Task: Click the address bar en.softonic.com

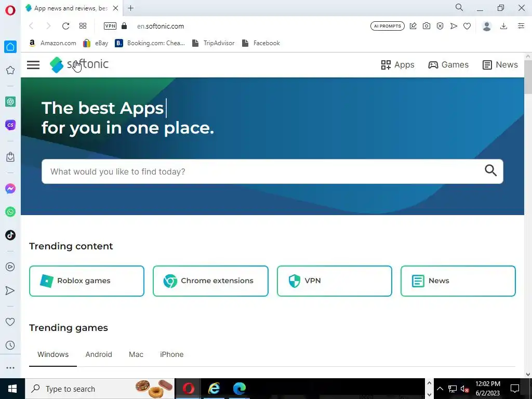Action: (161, 26)
